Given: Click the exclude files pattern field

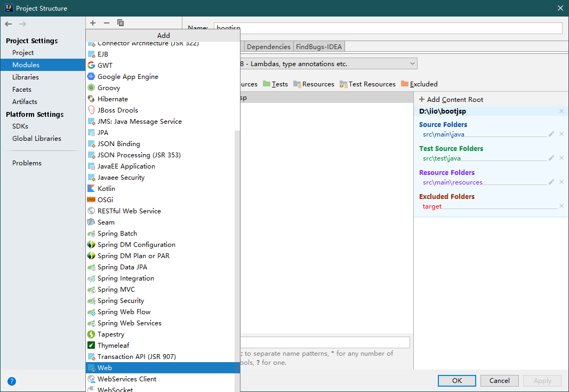Looking at the screenshot, I should pos(325,342).
